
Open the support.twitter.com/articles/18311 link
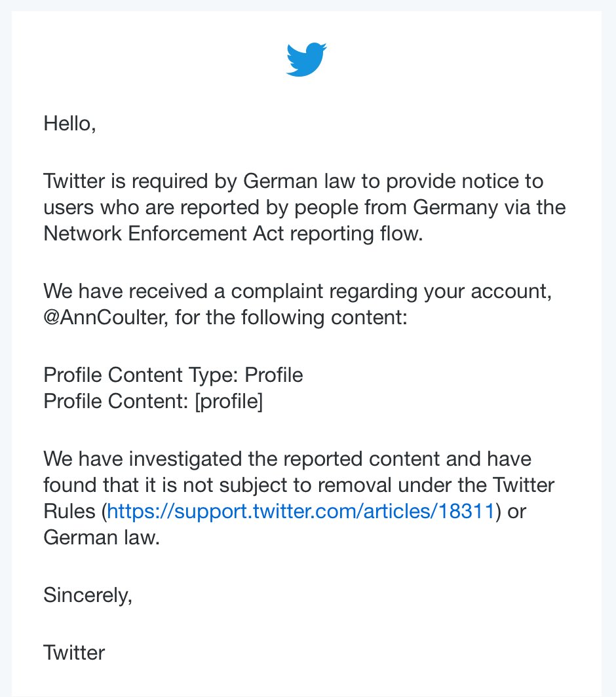(301, 511)
